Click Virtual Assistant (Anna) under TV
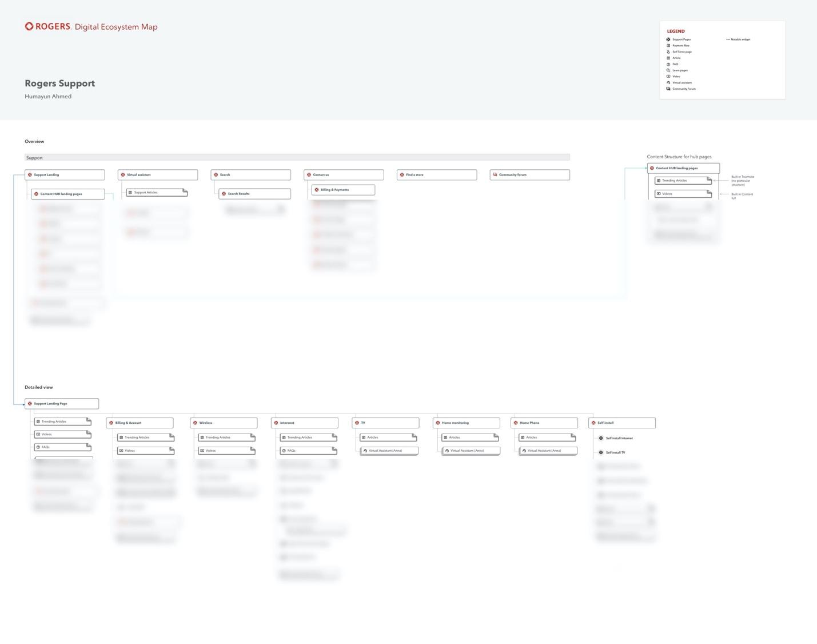Viewport: 817px width, 644px height. [x=389, y=451]
